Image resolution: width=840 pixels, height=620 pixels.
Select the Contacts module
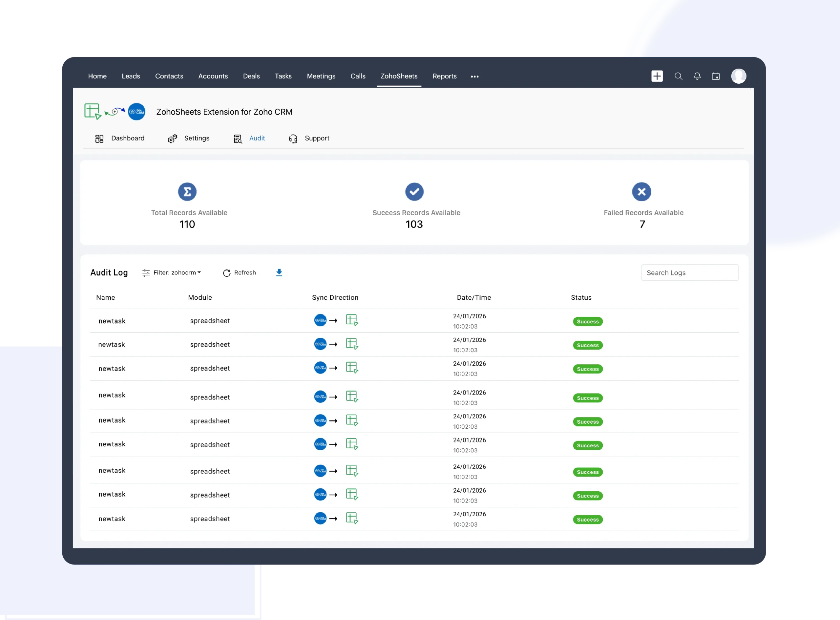click(169, 76)
